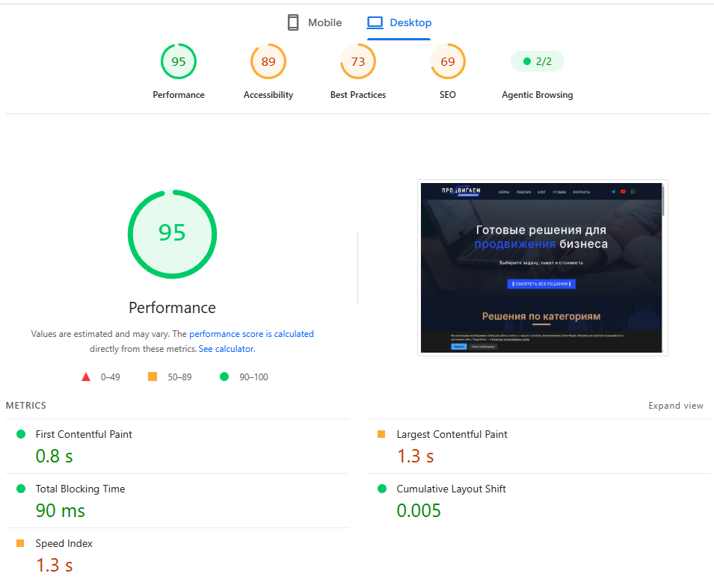Click the orange square 50–89 legend icon
Image resolution: width=714 pixels, height=588 pixels.
[x=153, y=377]
